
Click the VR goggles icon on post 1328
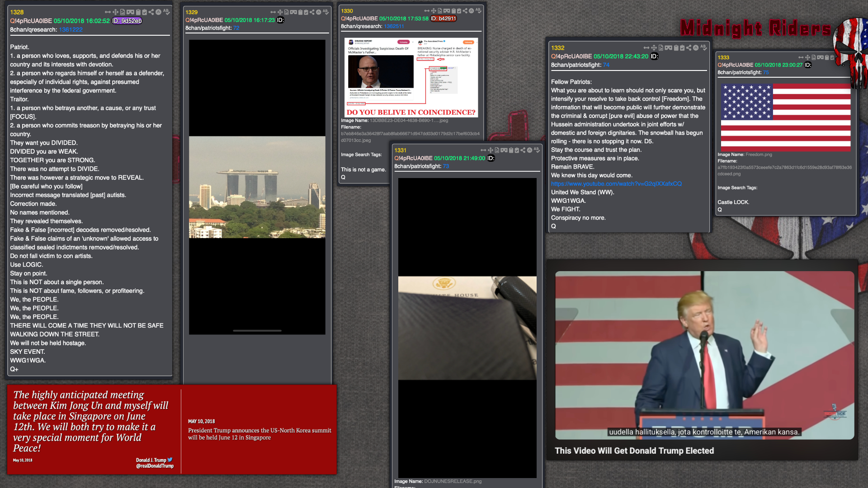130,12
